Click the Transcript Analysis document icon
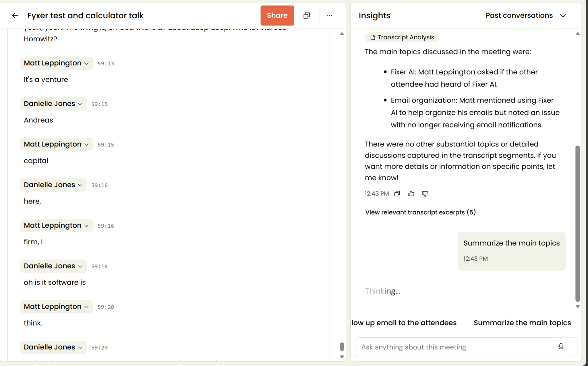 pyautogui.click(x=373, y=37)
